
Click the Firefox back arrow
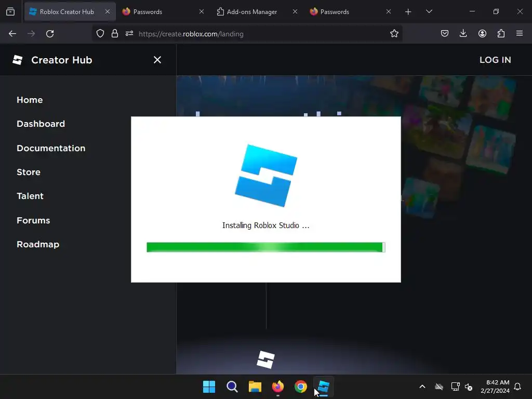12,34
